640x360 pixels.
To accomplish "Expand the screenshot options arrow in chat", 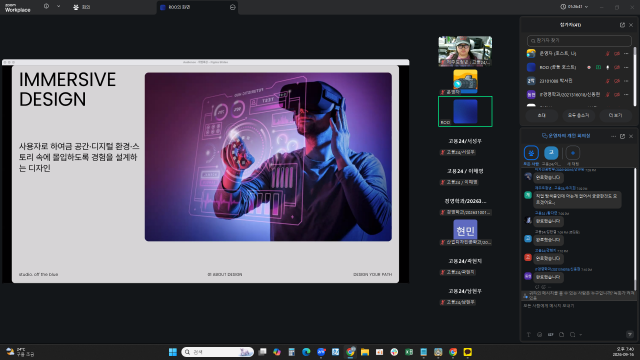I will pyautogui.click(x=580, y=335).
